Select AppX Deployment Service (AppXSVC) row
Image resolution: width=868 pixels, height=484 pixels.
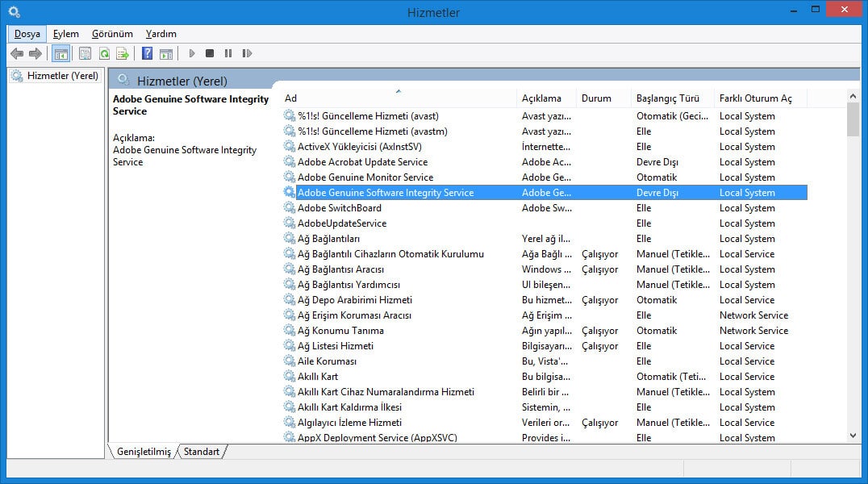tap(545, 437)
